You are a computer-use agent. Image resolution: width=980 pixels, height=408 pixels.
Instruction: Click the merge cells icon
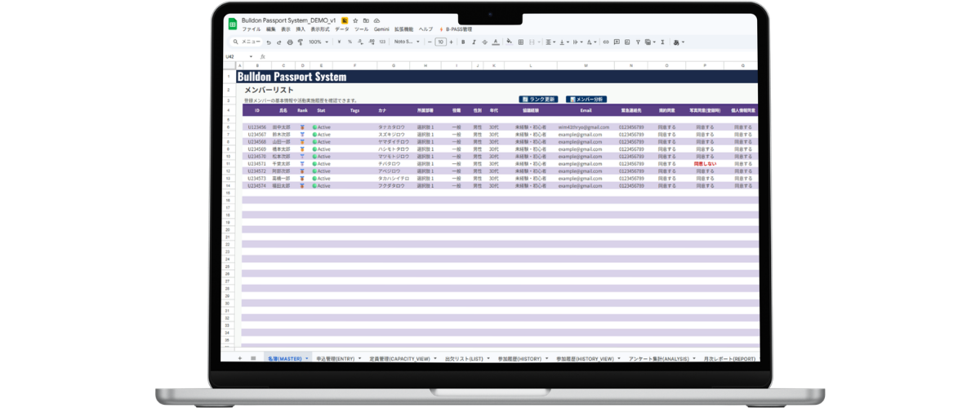click(x=532, y=42)
